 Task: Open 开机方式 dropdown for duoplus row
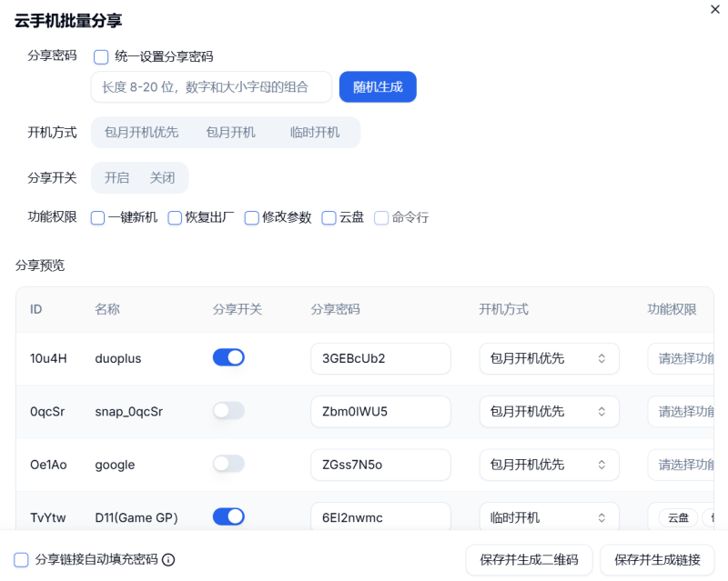click(x=550, y=358)
